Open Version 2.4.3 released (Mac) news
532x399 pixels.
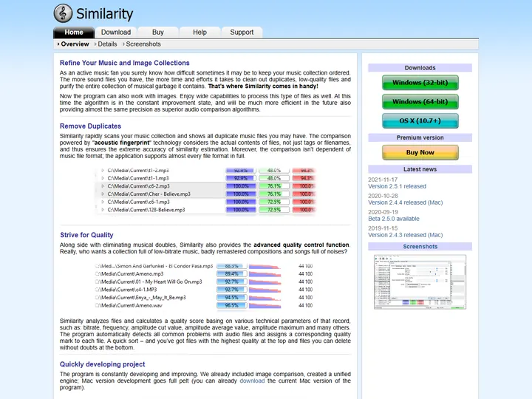406,235
